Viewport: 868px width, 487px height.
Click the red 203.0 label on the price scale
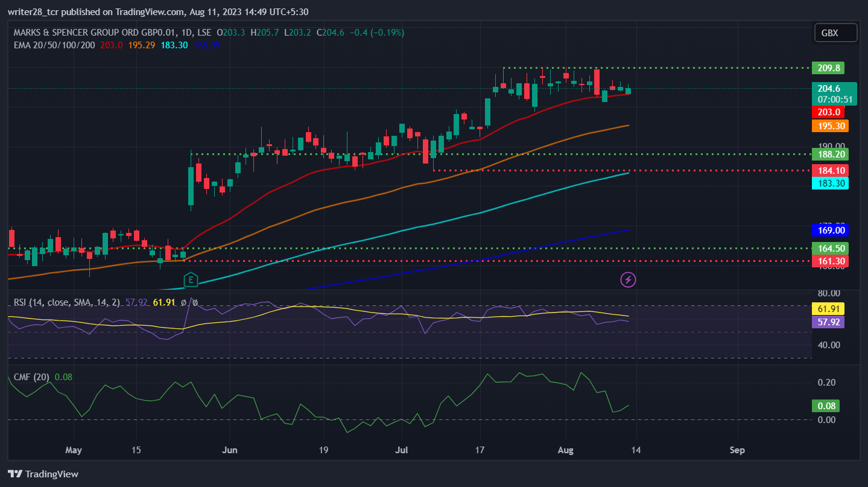[828, 112]
